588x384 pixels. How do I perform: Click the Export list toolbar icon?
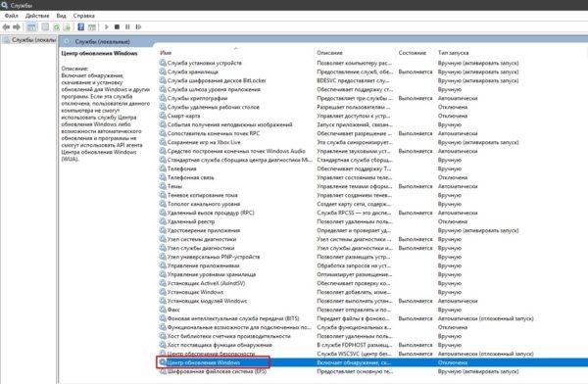pos(67,27)
